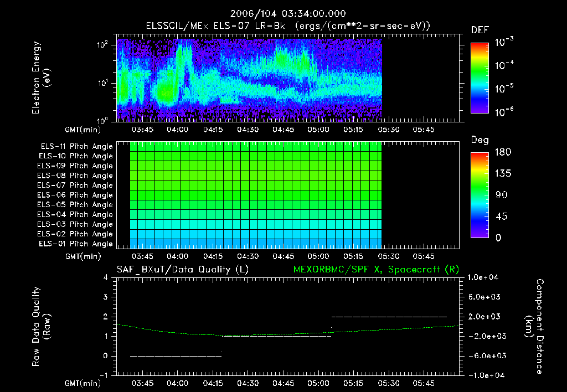The width and height of the screenshot is (567, 392).
Task: Click the DEF legend label
Action: coord(480,30)
